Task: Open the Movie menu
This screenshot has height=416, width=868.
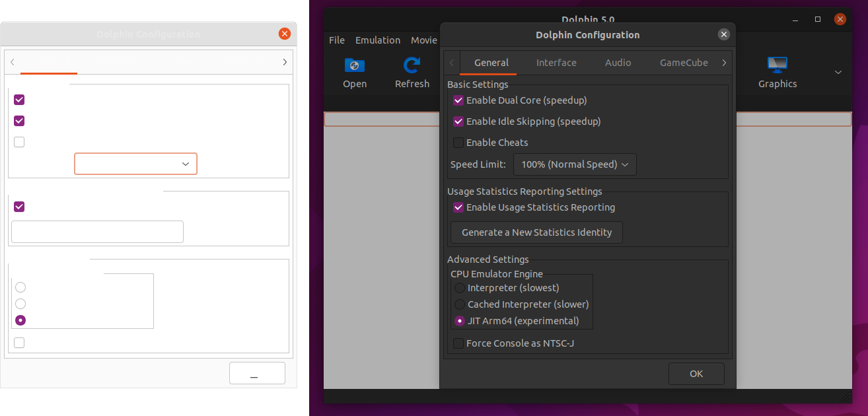Action: 424,40
